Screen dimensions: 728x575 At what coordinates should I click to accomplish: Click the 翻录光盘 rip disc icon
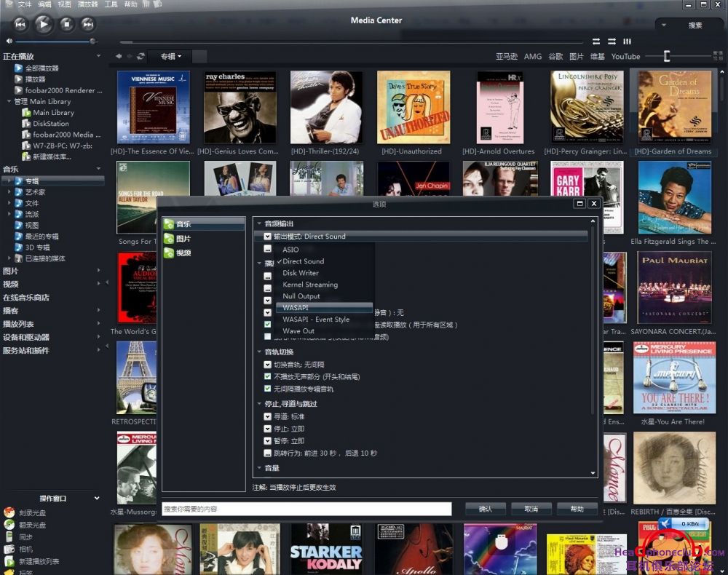click(x=9, y=525)
